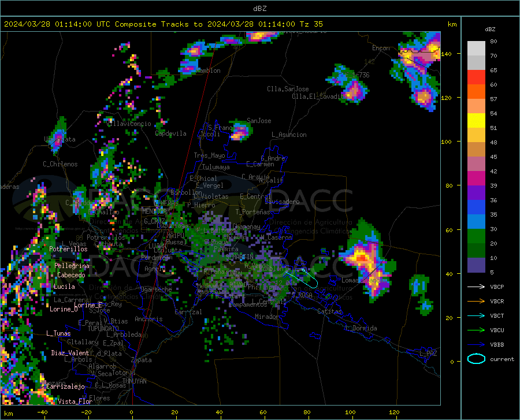Image resolution: width=520 pixels, height=420 pixels.
Task: Click the 0 tick on the horizontal km axis
Action: coord(132,412)
